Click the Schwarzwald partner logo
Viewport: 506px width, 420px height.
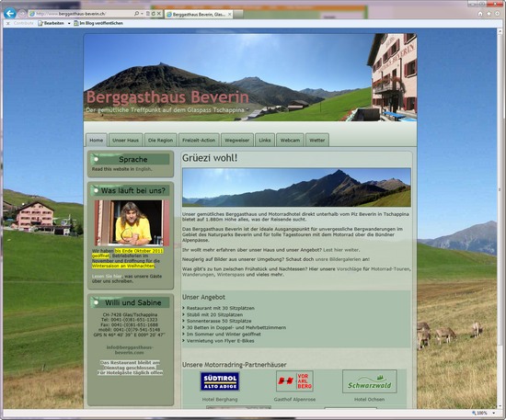[x=370, y=381]
